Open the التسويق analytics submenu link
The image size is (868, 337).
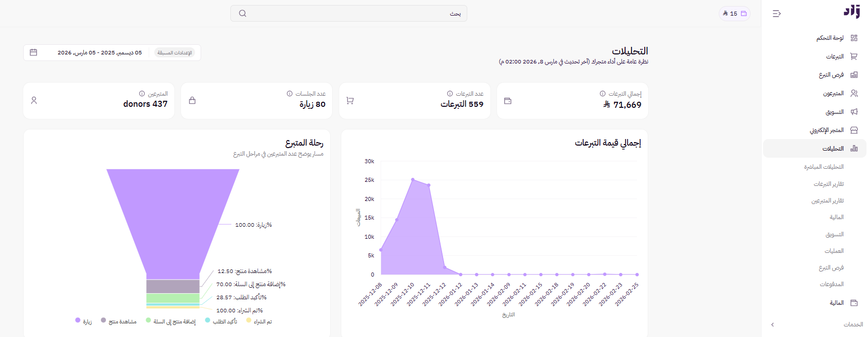(835, 234)
